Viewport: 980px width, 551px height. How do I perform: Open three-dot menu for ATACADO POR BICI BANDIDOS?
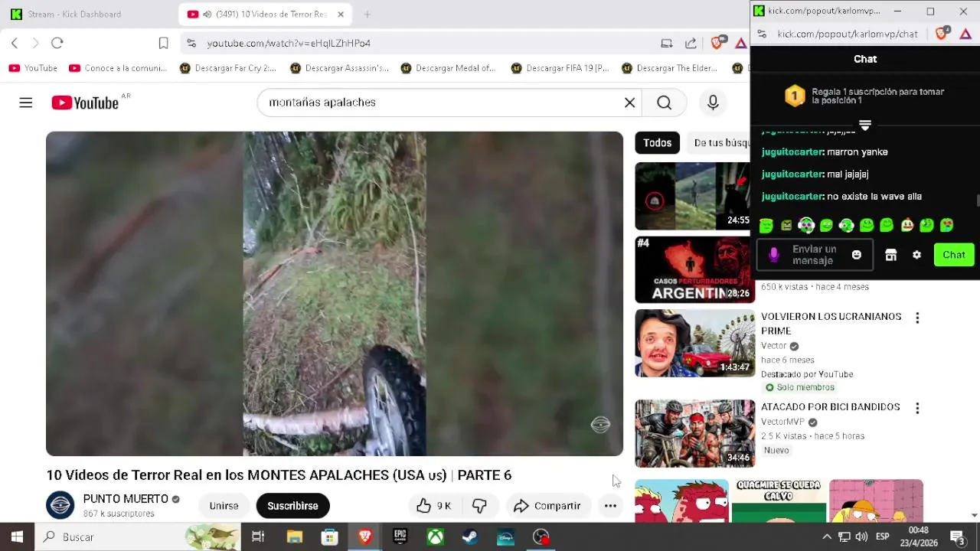pos(917,408)
